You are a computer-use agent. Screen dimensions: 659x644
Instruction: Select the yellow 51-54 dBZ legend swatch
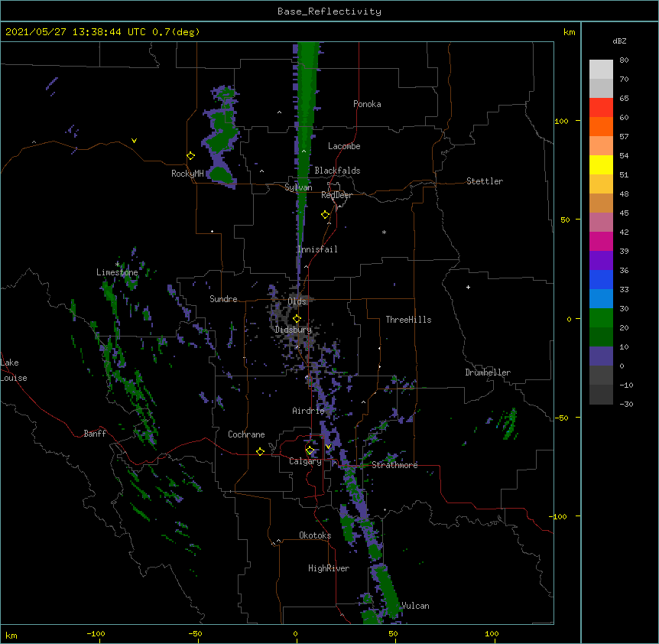601,164
